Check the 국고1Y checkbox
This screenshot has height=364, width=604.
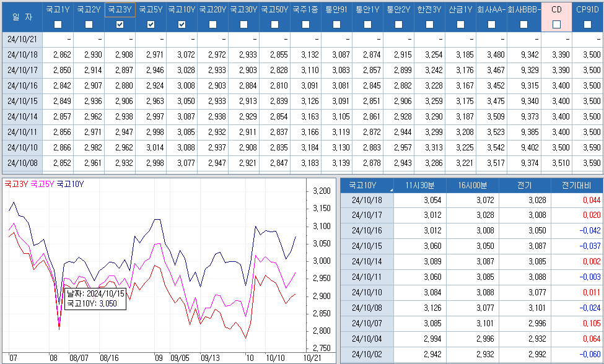point(58,24)
